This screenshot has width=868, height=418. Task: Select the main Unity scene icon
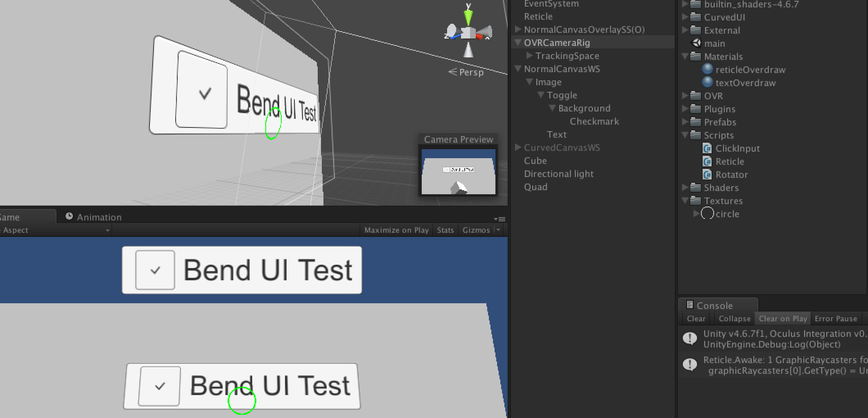click(x=696, y=43)
